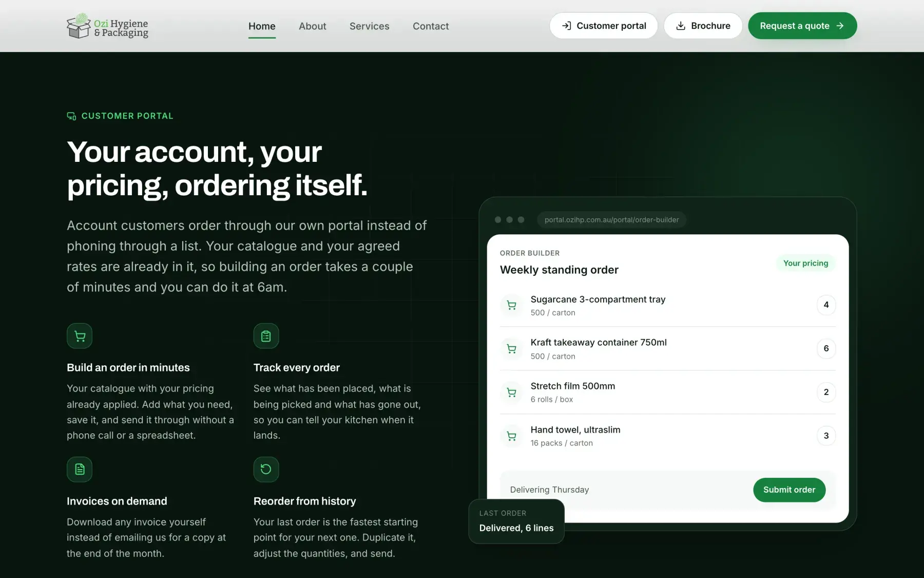924x578 pixels.
Task: Click cart icon for Kraft takeaway container
Action: click(511, 349)
